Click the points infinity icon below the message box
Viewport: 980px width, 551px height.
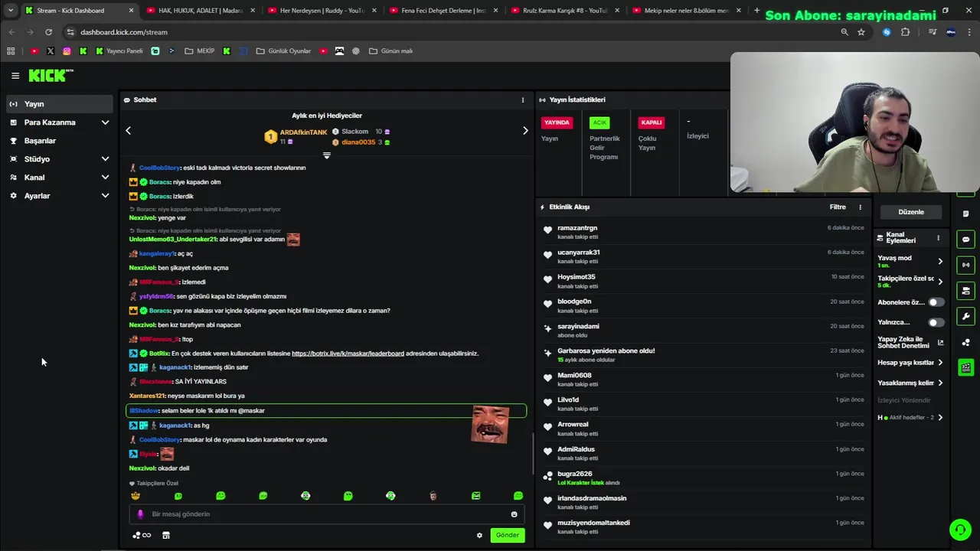pos(142,535)
